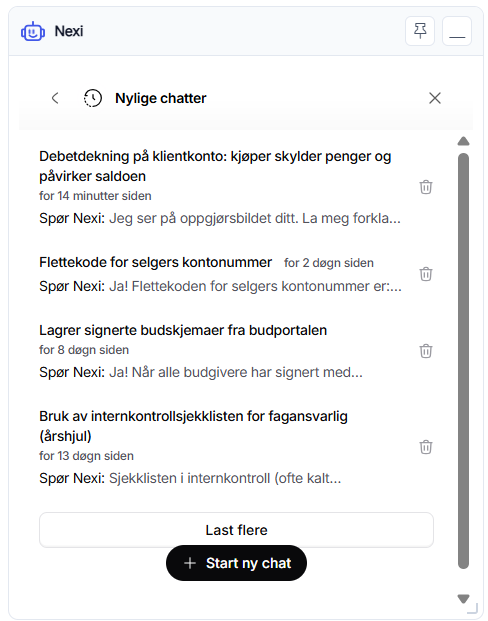
Task: Click the scrollbar up arrow
Action: point(463,141)
